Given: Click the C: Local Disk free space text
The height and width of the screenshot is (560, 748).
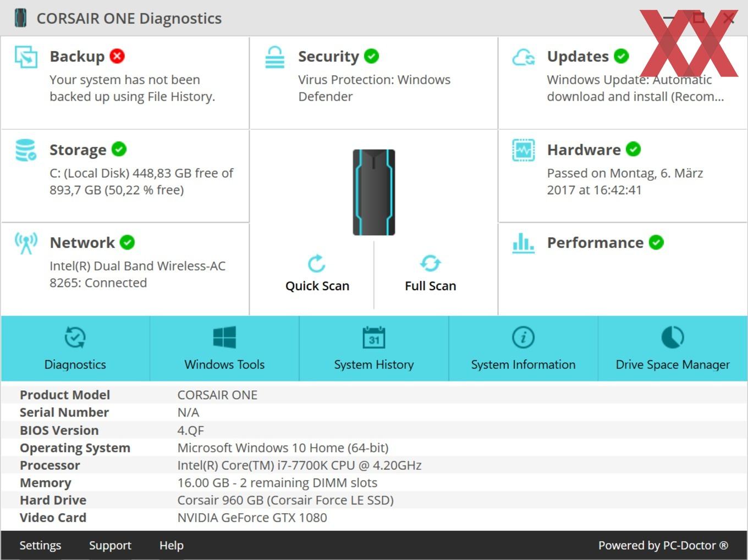Looking at the screenshot, I should point(141,181).
